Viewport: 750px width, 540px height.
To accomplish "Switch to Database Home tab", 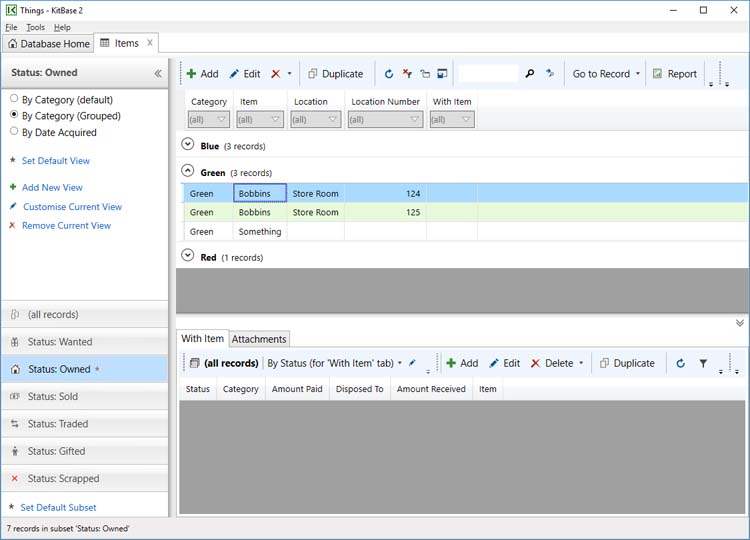I will click(x=49, y=44).
